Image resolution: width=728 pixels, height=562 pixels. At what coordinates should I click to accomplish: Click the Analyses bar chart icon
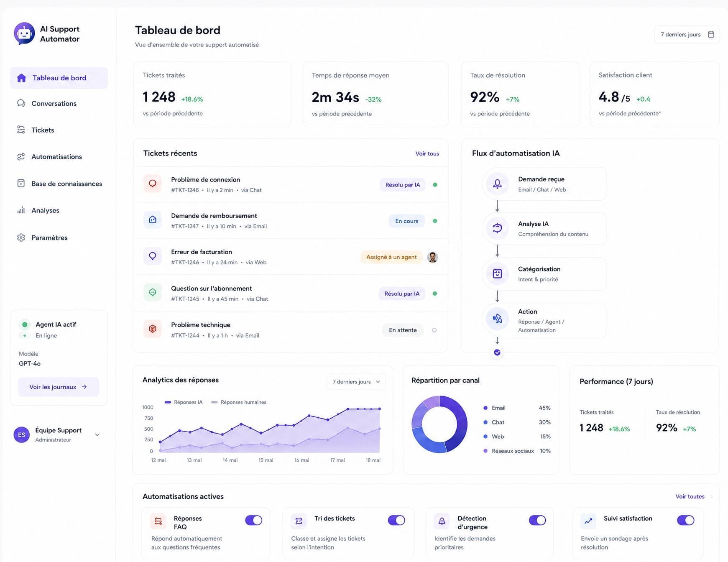pos(21,210)
